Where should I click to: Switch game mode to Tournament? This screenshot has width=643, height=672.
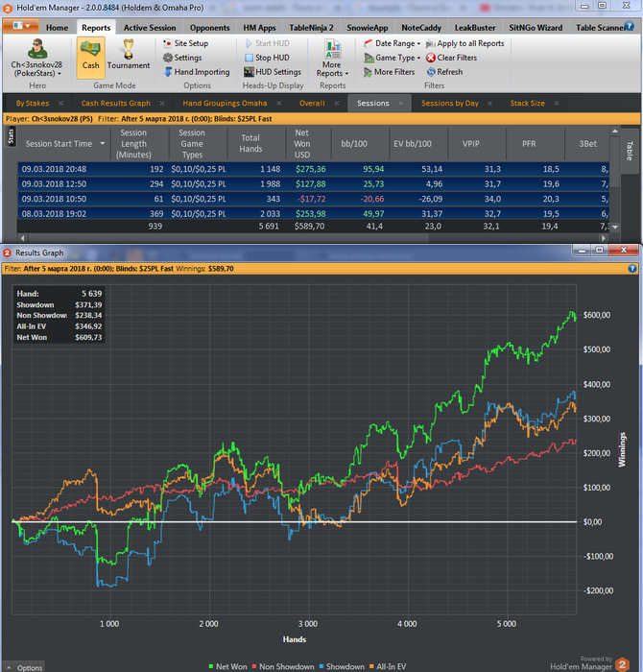[128, 55]
